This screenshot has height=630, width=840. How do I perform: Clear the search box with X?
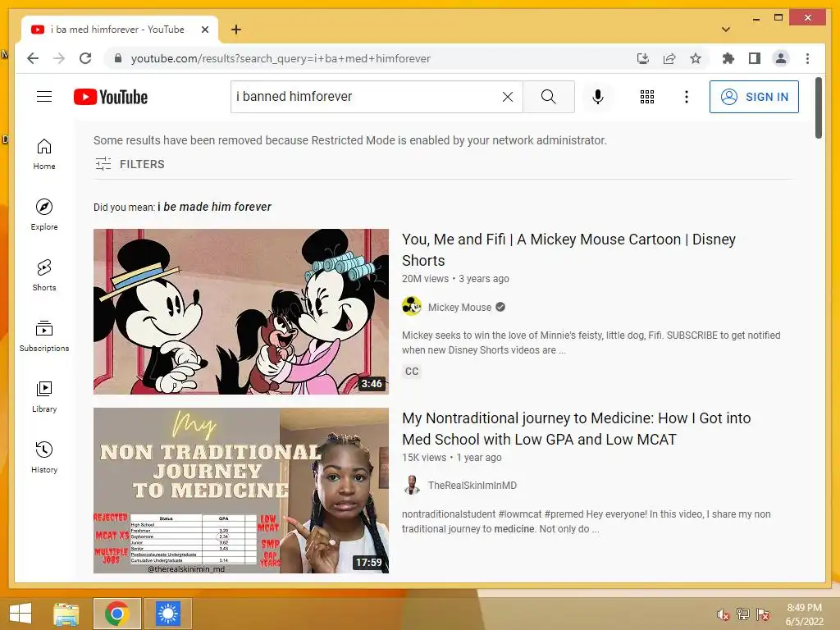(x=507, y=97)
